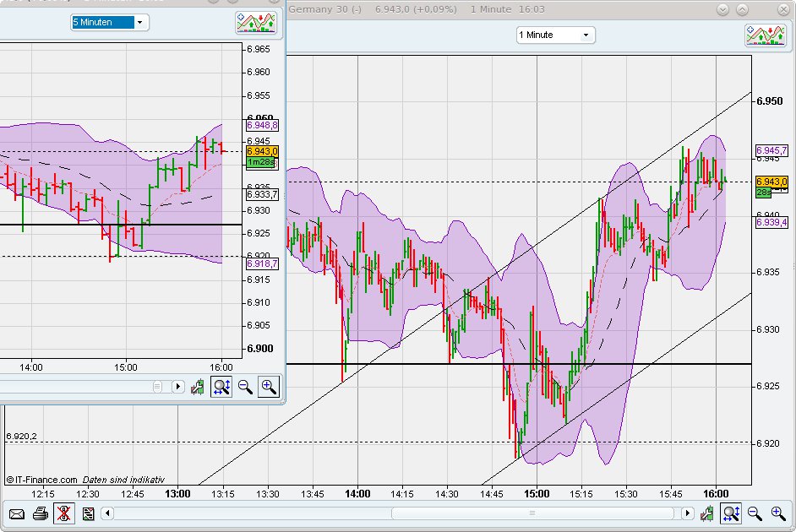Open the '5 Minuten' timeframe dropdown
796x532 pixels.
pyautogui.click(x=109, y=23)
